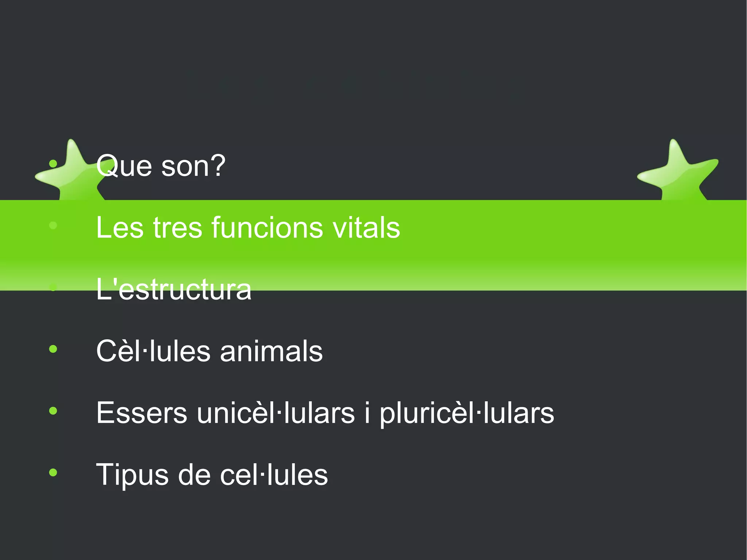Select the bullet beside 'L'estructura'
The image size is (747, 560).
pyautogui.click(x=53, y=287)
